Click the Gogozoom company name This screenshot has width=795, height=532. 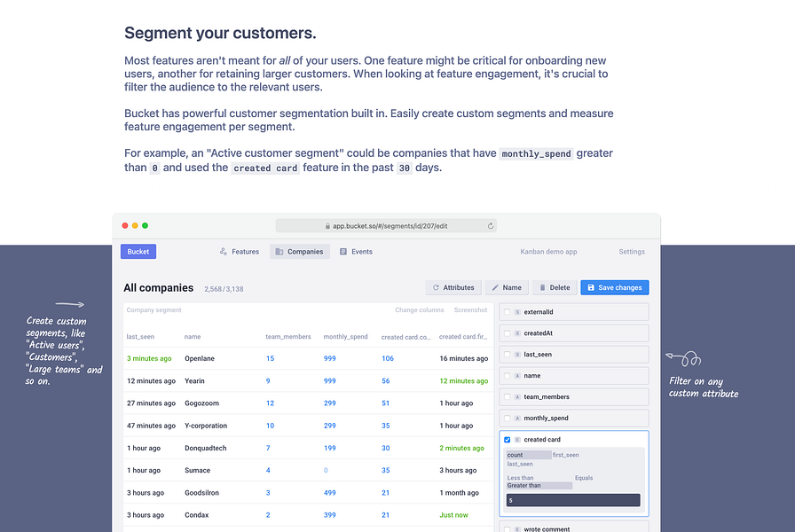point(201,403)
